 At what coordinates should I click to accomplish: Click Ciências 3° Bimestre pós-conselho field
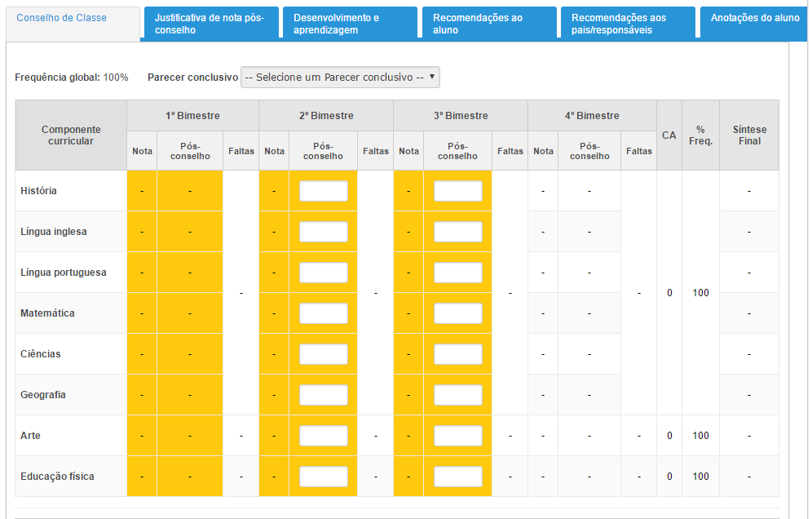point(458,354)
